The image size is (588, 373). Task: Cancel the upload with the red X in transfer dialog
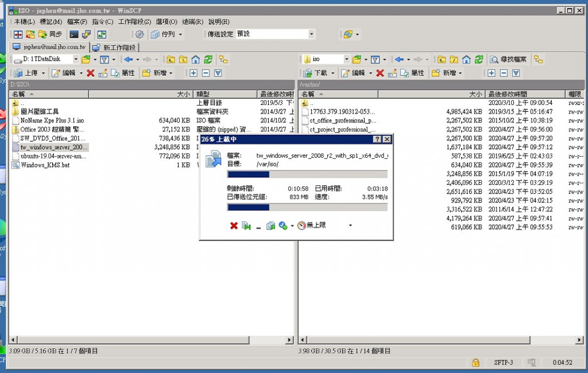[234, 226]
